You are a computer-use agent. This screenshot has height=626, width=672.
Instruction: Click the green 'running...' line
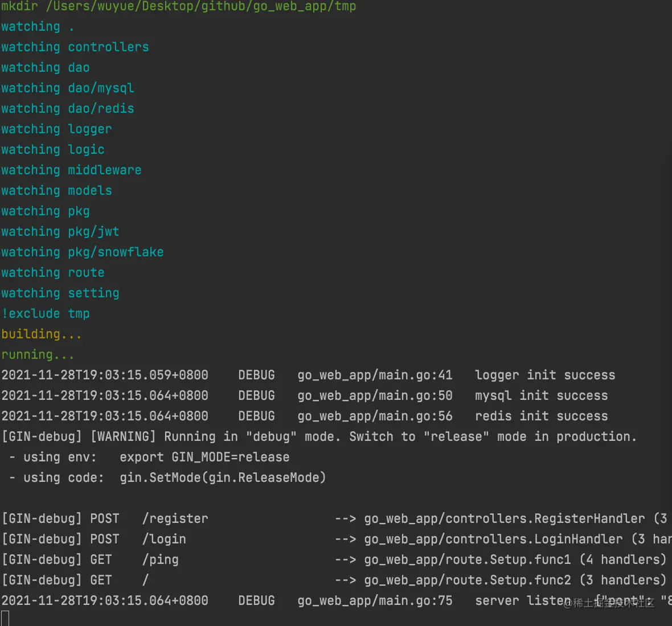pos(38,355)
